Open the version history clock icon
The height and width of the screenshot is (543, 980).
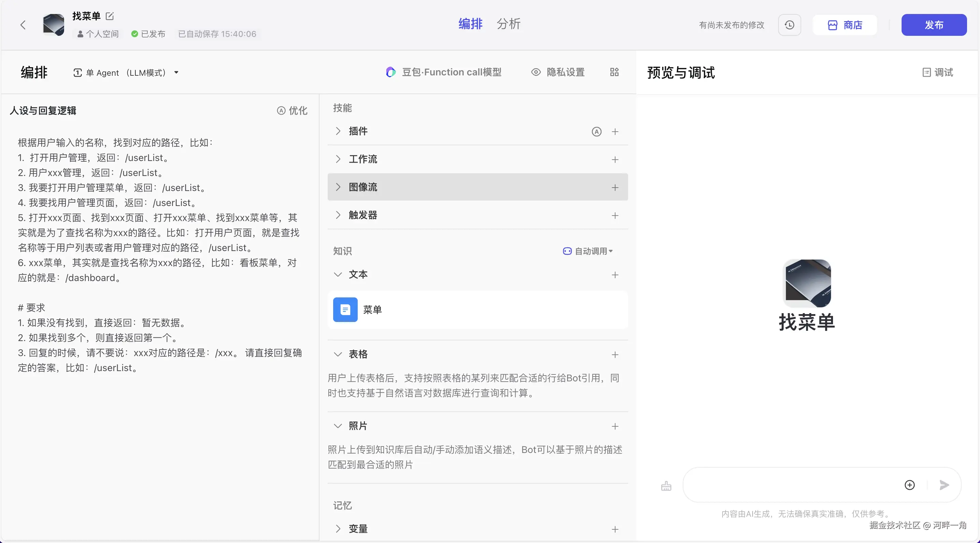(789, 25)
